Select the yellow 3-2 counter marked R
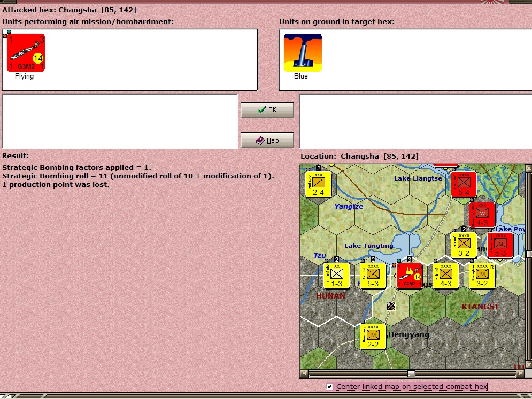The height and width of the screenshot is (399, 532). point(482,276)
